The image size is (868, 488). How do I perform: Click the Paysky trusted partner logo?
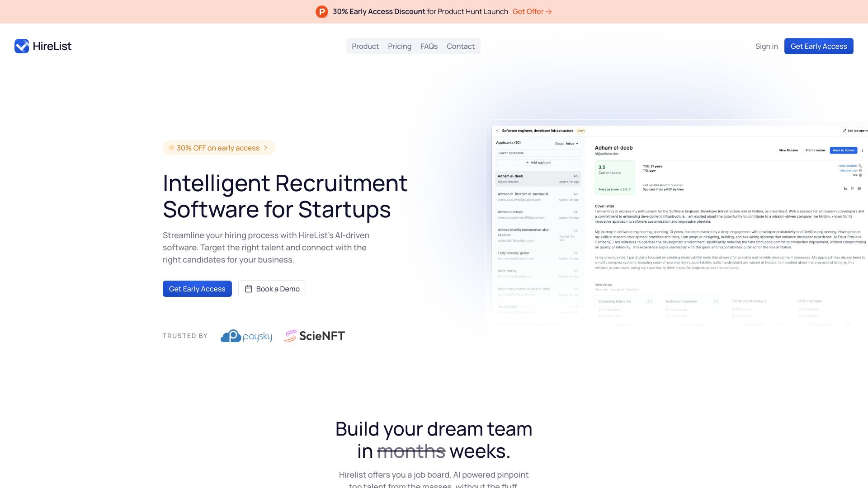tap(246, 335)
